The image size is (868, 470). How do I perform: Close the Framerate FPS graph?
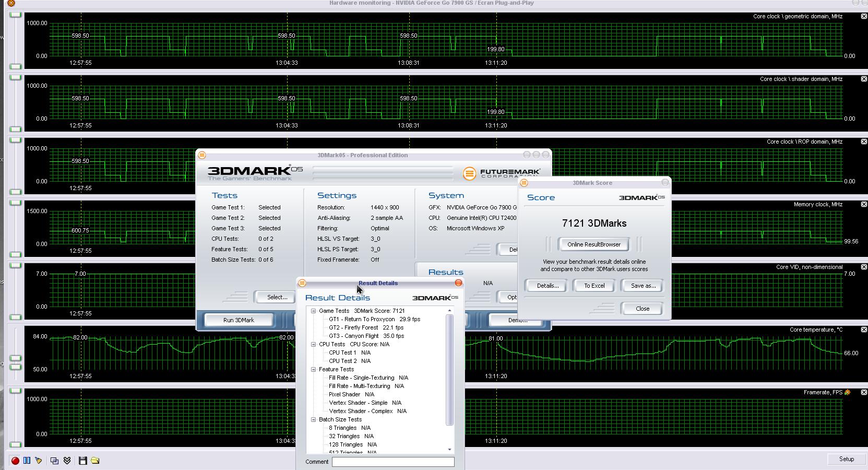coord(864,392)
